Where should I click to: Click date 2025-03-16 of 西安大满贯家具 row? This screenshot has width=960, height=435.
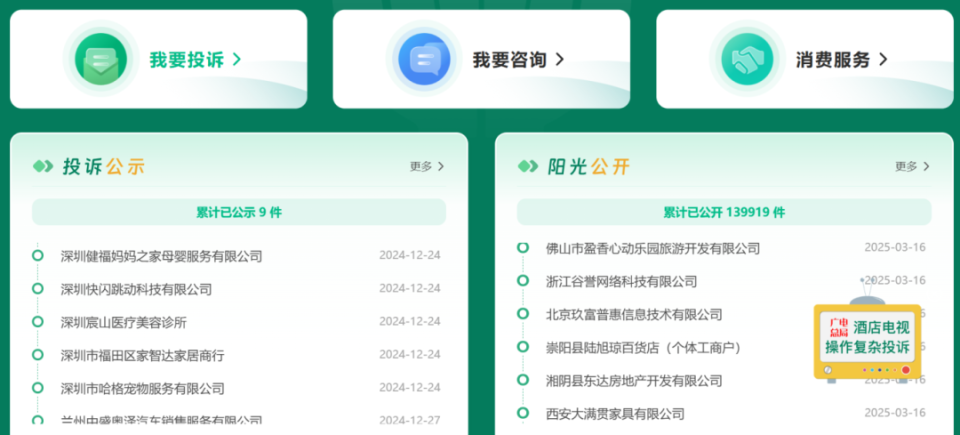coord(895,413)
